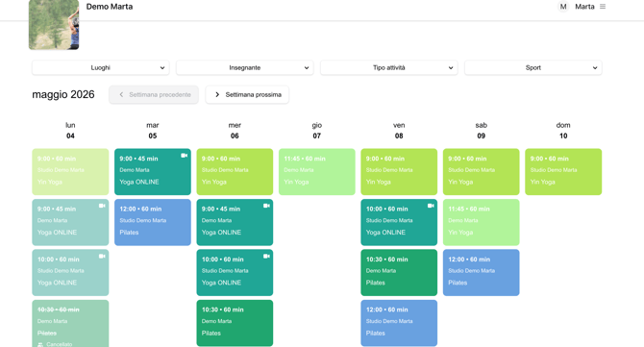Image resolution: width=644 pixels, height=347 pixels.
Task: Click the right chevron in Settimana prossima
Action: coord(217,94)
